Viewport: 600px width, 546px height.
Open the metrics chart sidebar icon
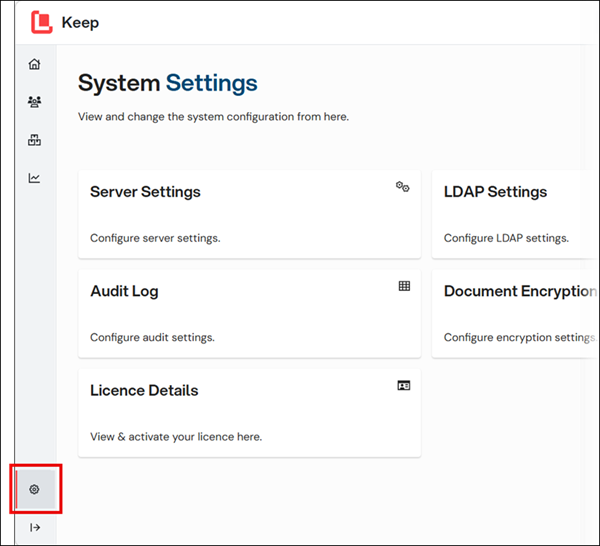coord(34,178)
